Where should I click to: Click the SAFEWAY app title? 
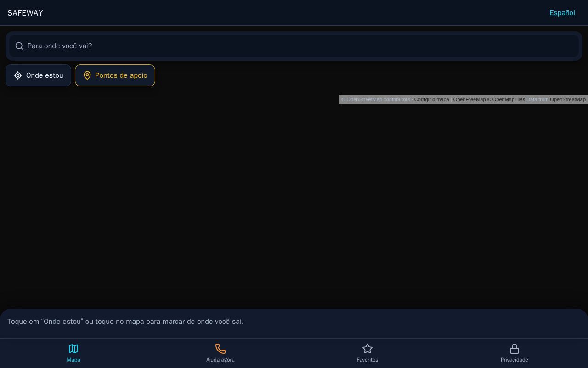[x=25, y=13]
